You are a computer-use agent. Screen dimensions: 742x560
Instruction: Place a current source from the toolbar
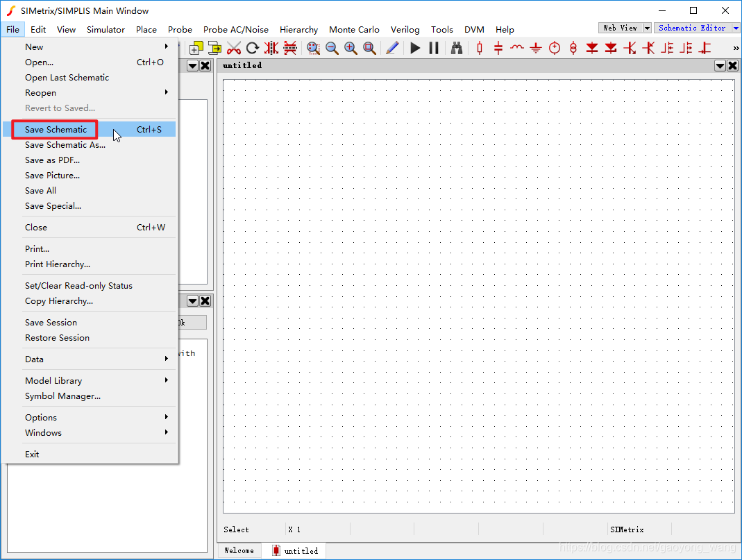573,48
